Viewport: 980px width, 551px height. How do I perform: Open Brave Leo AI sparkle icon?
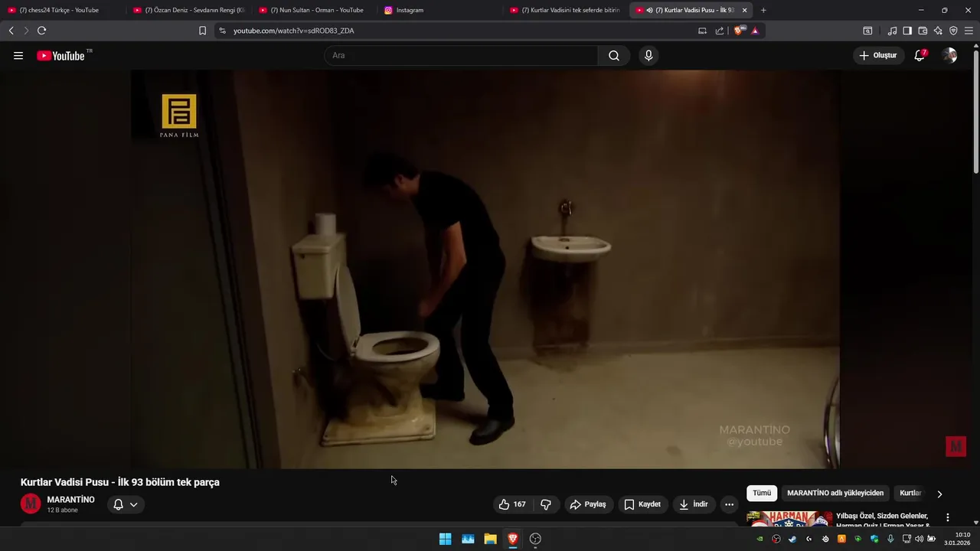pos(938,31)
